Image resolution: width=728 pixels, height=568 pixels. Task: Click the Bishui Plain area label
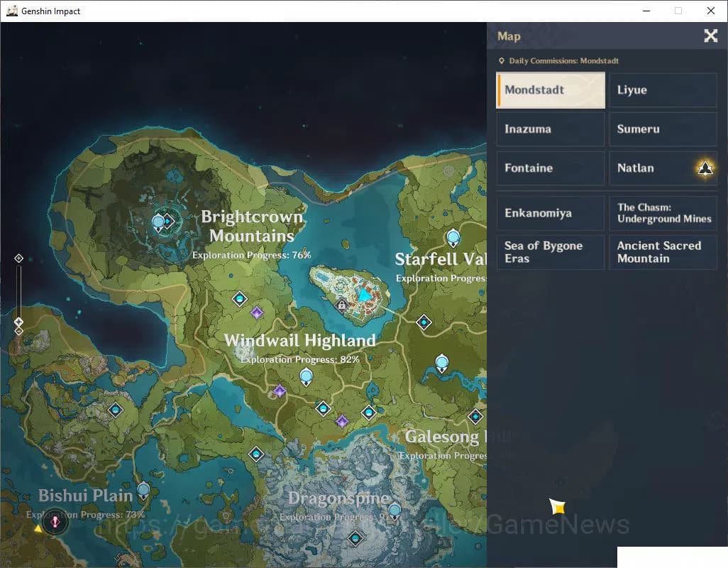point(85,496)
